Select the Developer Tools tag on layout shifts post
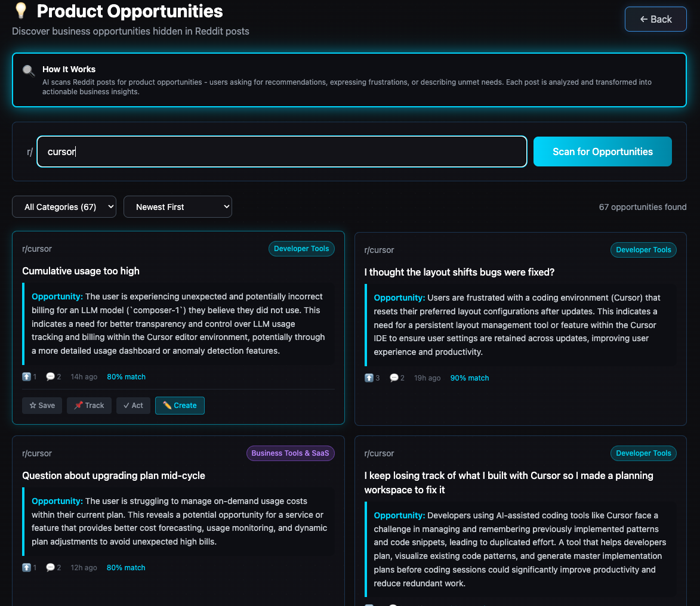700x606 pixels. click(643, 250)
